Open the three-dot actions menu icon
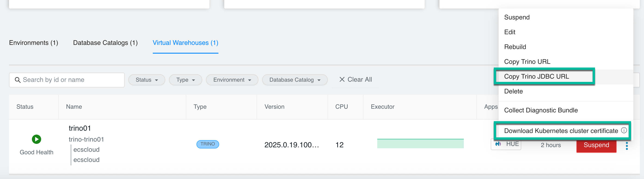The height and width of the screenshot is (179, 644). pos(626,145)
